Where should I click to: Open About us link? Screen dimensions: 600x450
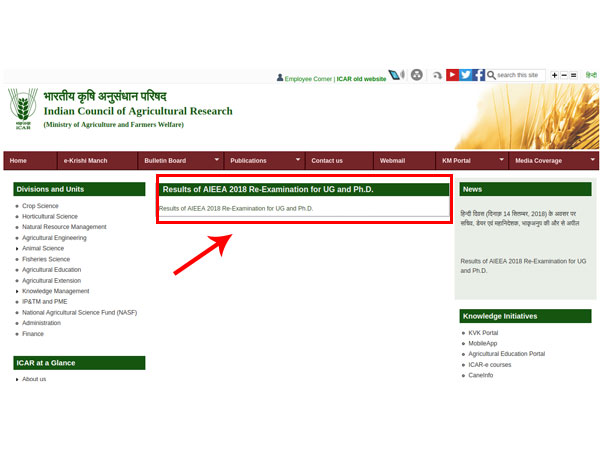pyautogui.click(x=34, y=379)
